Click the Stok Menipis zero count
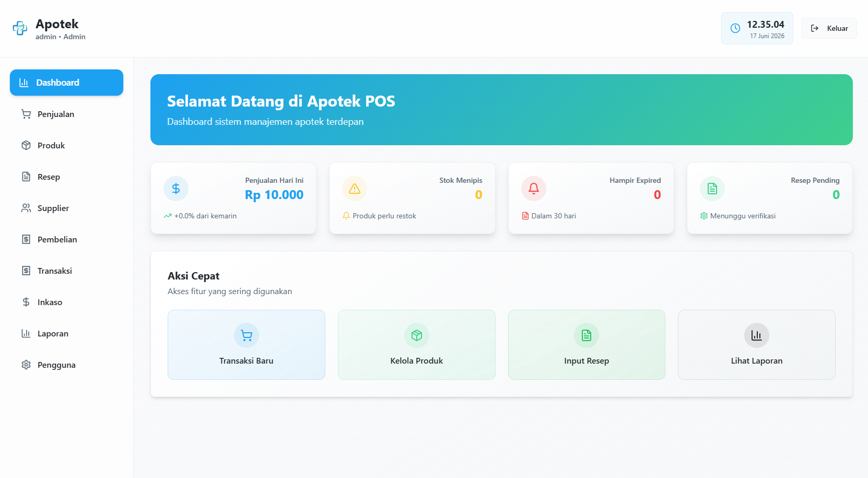868x478 pixels. pyautogui.click(x=478, y=195)
